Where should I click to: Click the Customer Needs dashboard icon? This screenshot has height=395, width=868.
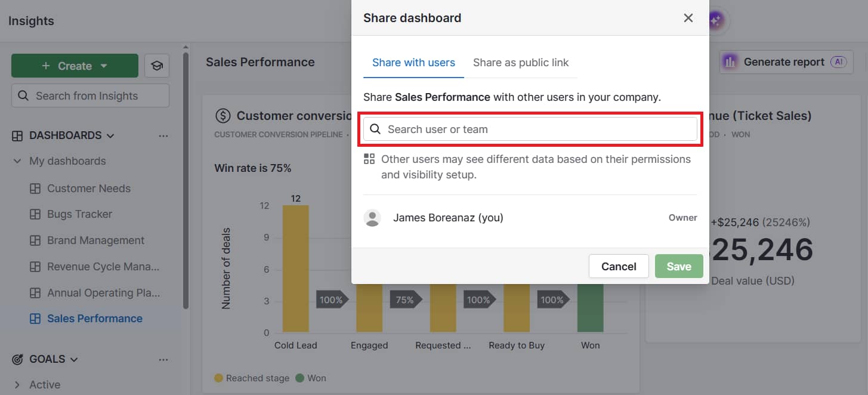(x=37, y=188)
